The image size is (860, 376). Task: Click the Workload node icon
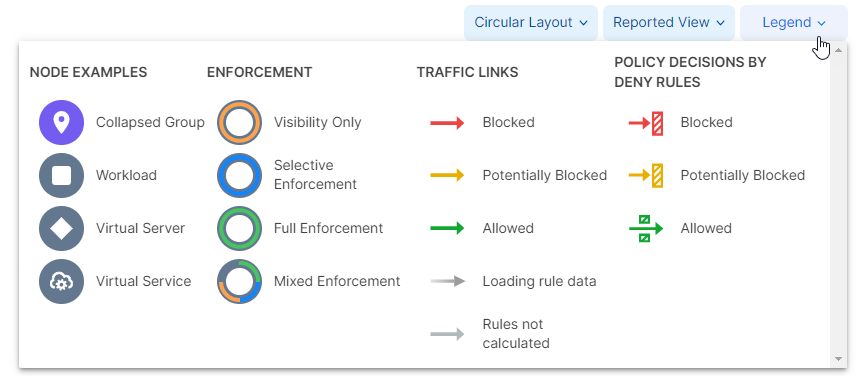61,175
